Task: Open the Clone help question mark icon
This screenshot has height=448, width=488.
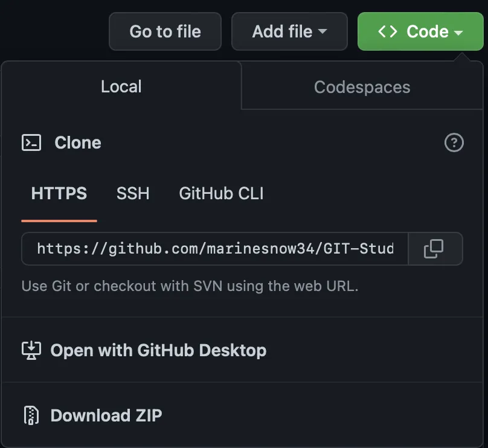Action: tap(454, 142)
